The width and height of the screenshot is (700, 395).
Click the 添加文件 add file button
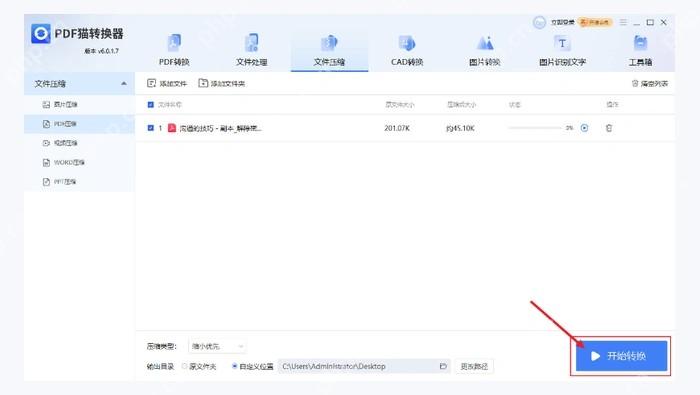(167, 83)
